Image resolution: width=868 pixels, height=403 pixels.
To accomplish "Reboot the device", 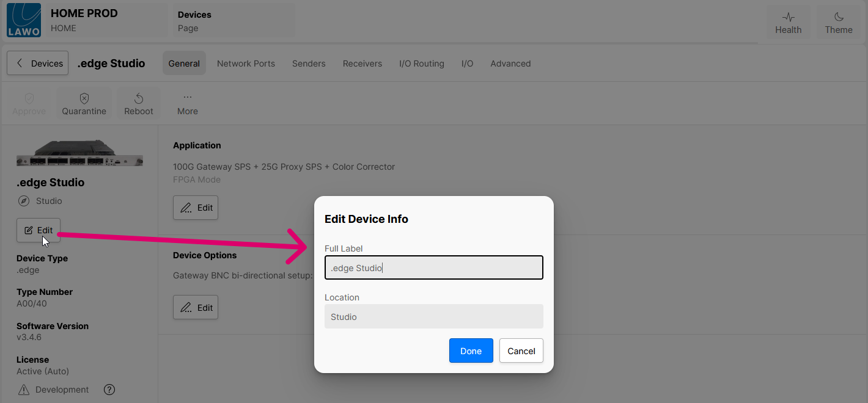I will click(139, 104).
